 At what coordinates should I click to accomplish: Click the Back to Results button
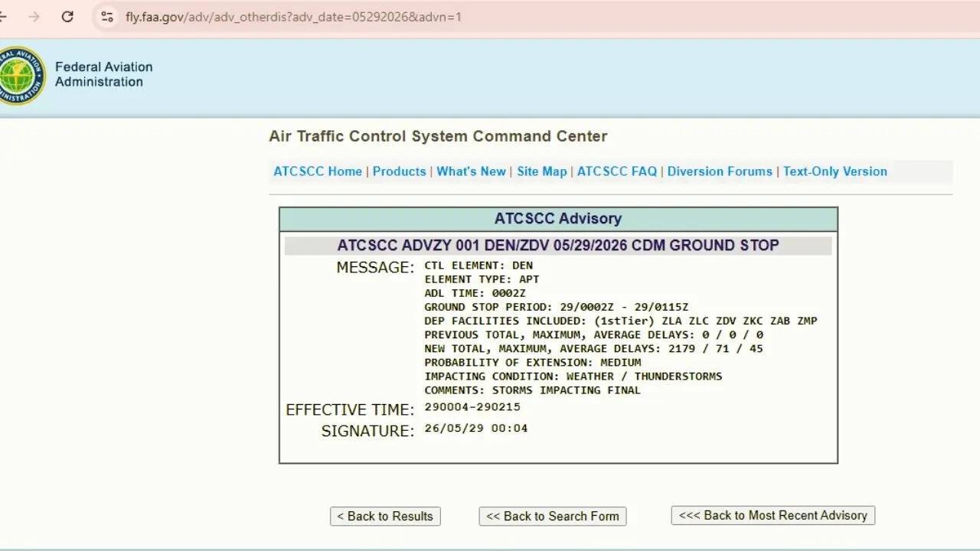(x=385, y=517)
